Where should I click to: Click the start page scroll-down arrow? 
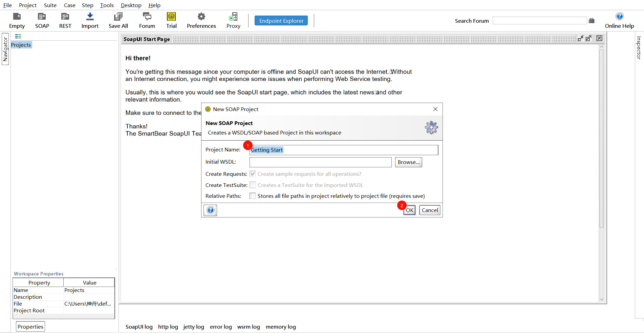[x=602, y=299]
